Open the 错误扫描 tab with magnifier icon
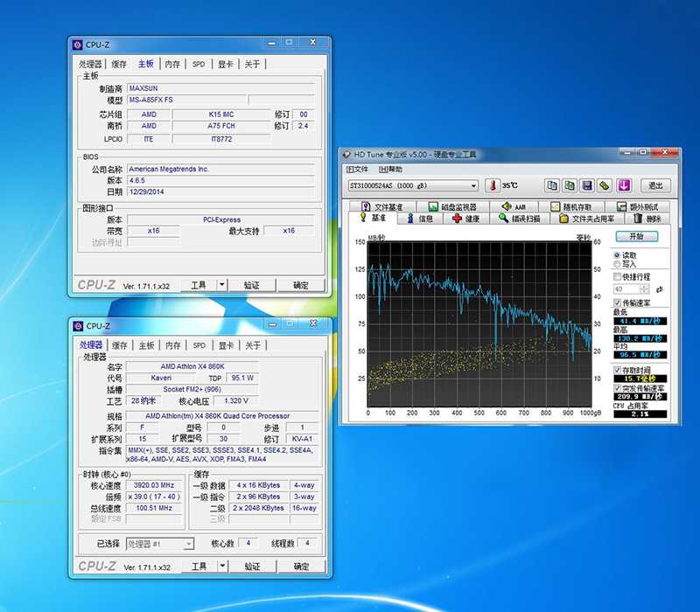This screenshot has height=612, width=700. pos(520,219)
